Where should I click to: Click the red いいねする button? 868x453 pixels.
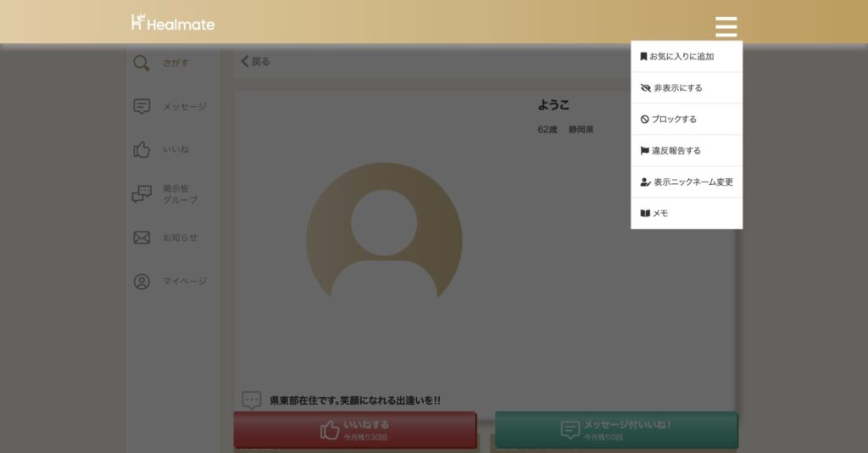tap(355, 430)
